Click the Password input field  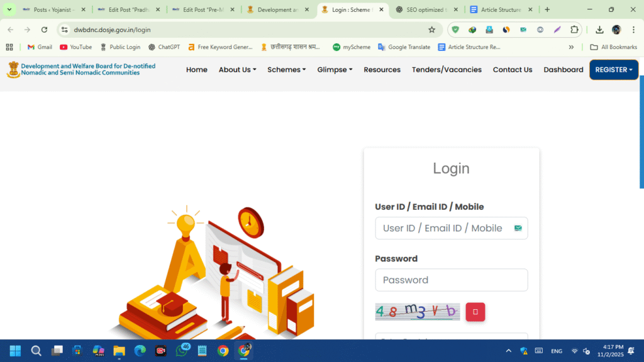451,280
